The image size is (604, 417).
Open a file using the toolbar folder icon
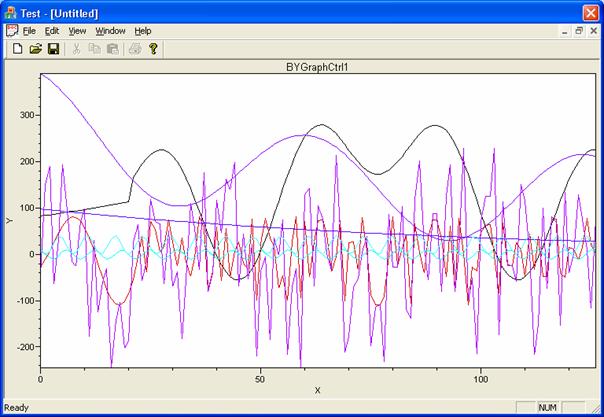pyautogui.click(x=35, y=48)
